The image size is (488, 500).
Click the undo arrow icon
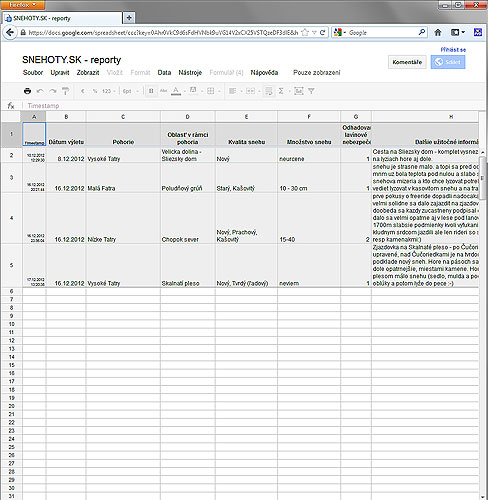point(40,91)
